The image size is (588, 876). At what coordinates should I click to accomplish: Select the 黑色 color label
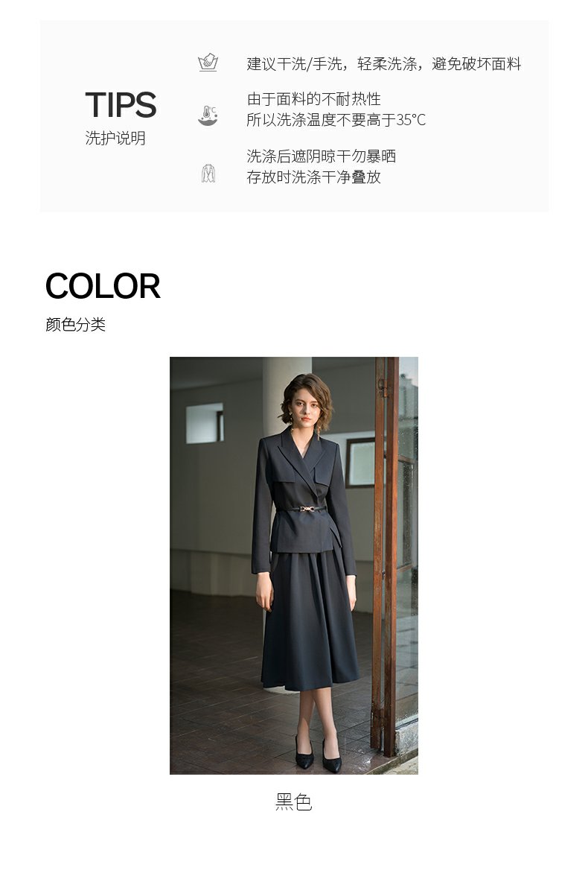tap(294, 802)
